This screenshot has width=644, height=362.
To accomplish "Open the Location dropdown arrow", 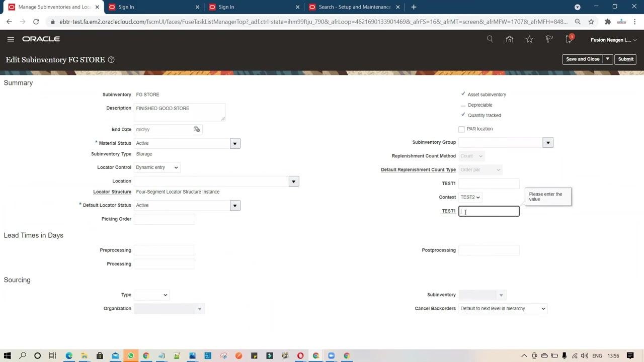I will [293, 182].
